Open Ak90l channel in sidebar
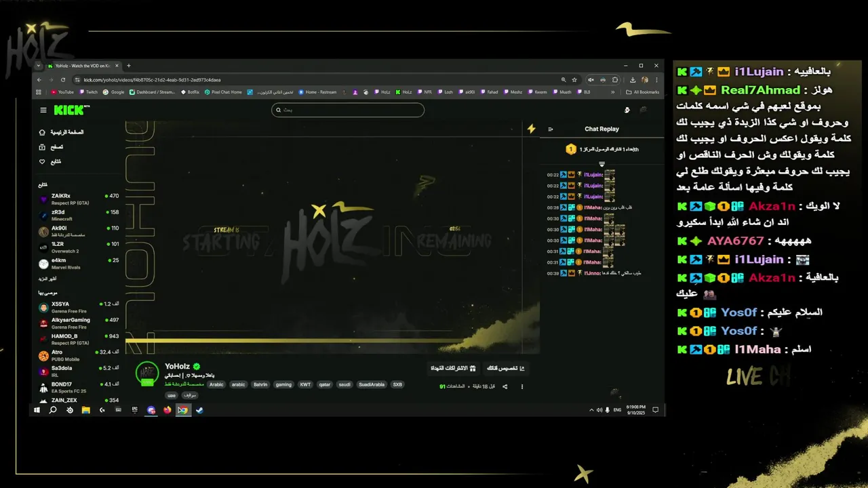This screenshot has width=868, height=488. pos(79,231)
